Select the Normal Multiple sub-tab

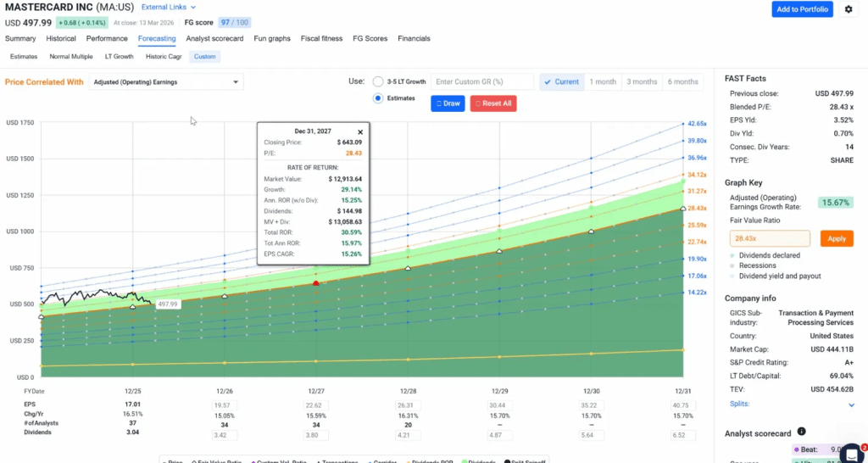pos(71,57)
